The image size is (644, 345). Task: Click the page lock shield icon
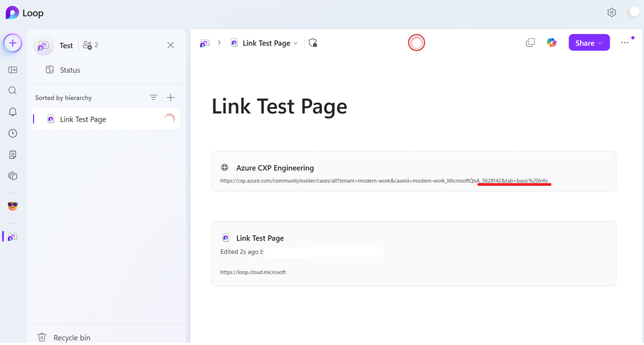click(x=313, y=43)
